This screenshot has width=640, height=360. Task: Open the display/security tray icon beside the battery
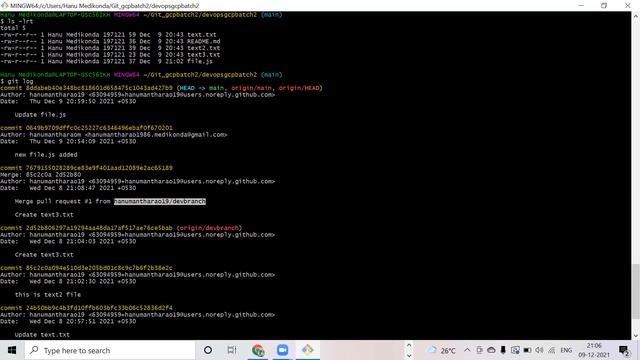click(x=515, y=350)
